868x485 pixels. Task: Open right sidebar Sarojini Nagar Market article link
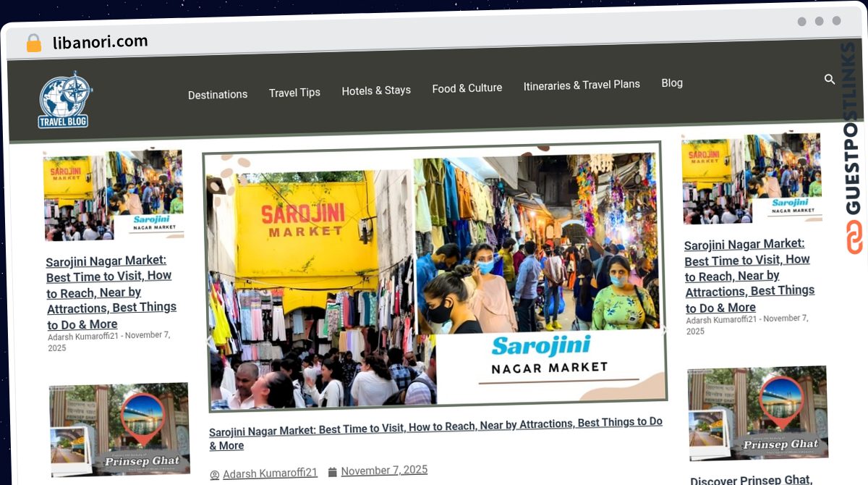tap(749, 276)
